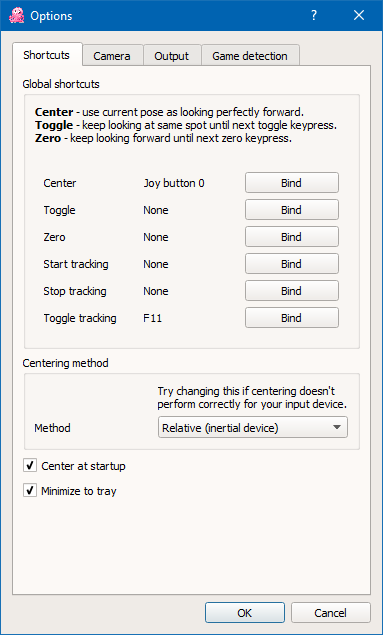Image resolution: width=383 pixels, height=635 pixels.
Task: Confirm settings with the OK button
Action: pos(245,613)
